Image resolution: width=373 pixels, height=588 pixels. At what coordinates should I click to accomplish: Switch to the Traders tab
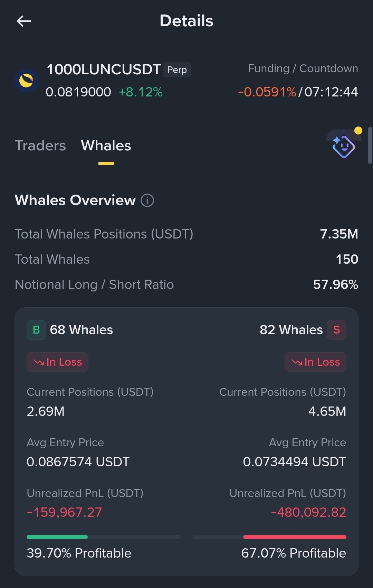pyautogui.click(x=40, y=146)
